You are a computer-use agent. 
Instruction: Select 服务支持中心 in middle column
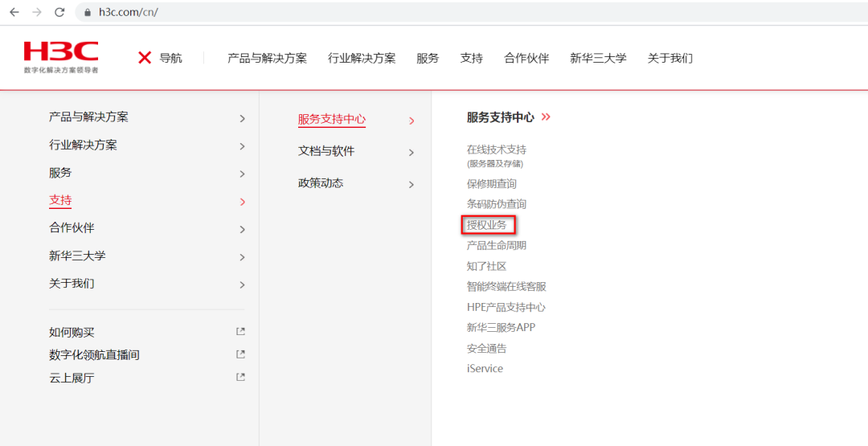click(x=332, y=119)
